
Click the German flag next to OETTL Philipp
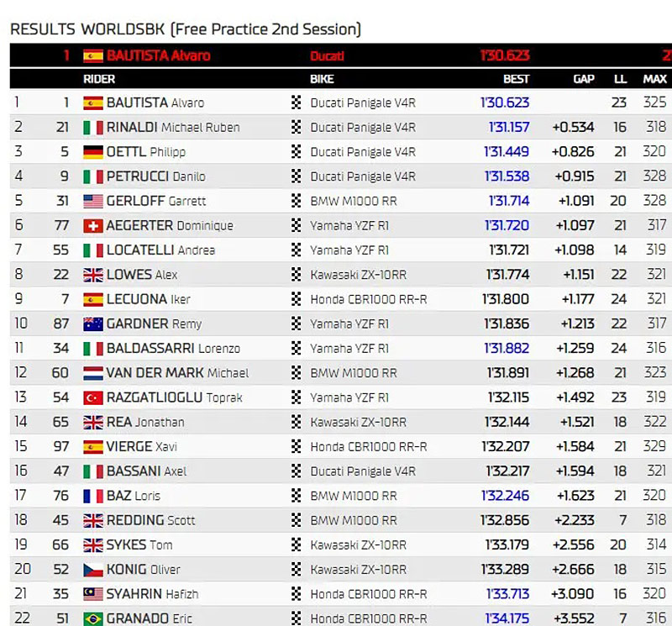click(x=93, y=152)
